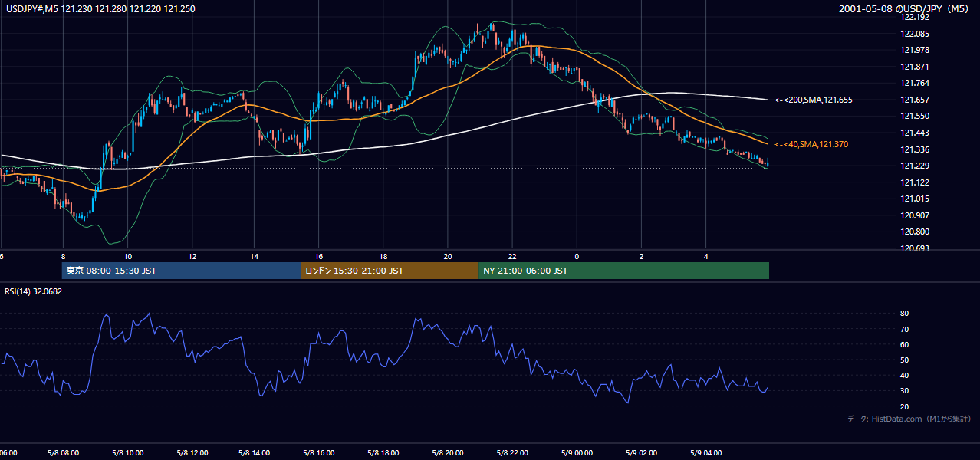This screenshot has height=460, width=980.
Task: Click midnight hour label 0 under the price chart
Action: click(577, 257)
